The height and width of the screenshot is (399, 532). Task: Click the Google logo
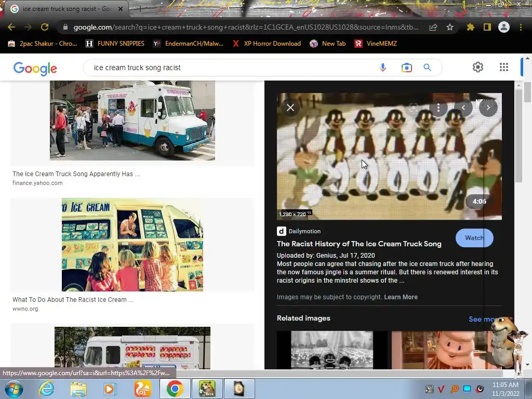click(35, 68)
